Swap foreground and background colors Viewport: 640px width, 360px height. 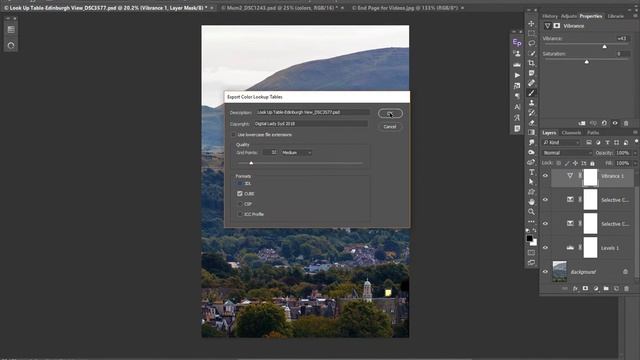[534, 231]
